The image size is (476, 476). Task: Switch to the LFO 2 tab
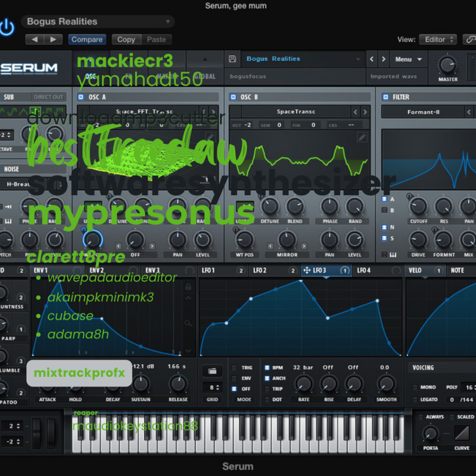tap(275, 270)
